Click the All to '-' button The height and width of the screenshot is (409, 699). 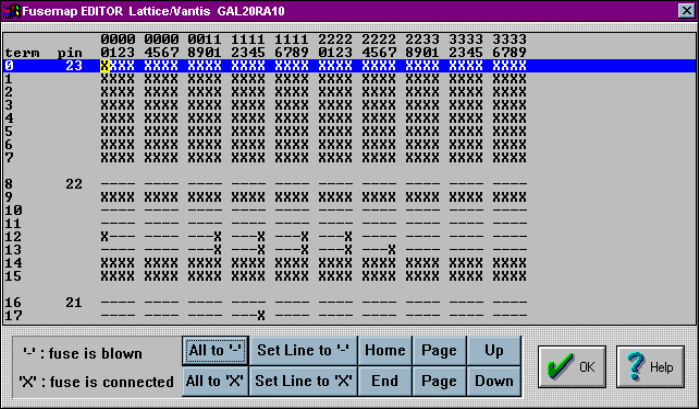point(215,351)
